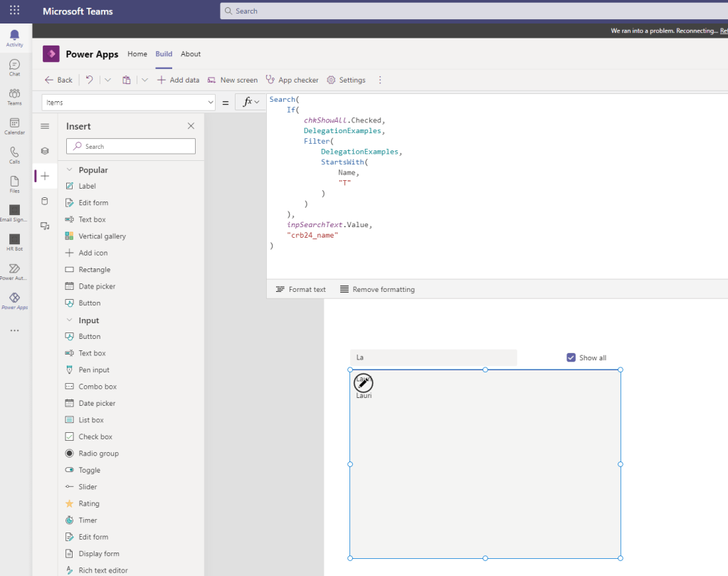This screenshot has height=576, width=728.
Task: Open Activity in the Teams sidebar
Action: click(x=14, y=38)
